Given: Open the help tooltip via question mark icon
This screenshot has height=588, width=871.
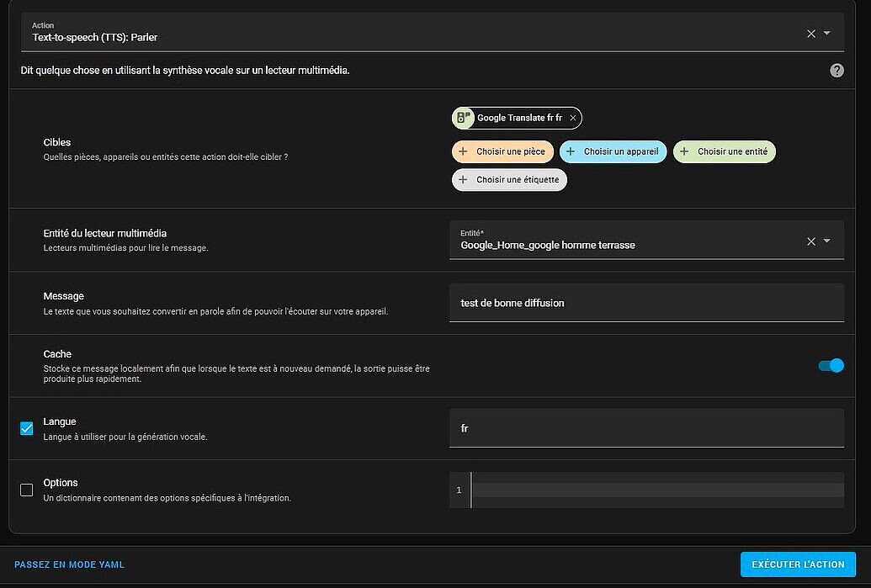Looking at the screenshot, I should click(x=836, y=71).
